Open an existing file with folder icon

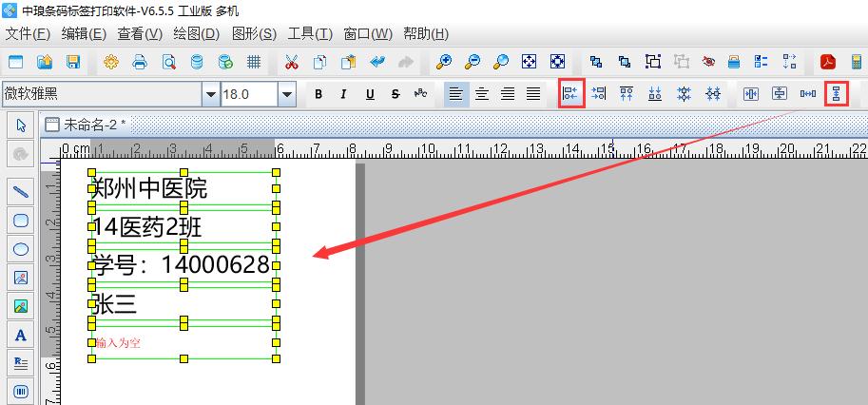pyautogui.click(x=45, y=62)
